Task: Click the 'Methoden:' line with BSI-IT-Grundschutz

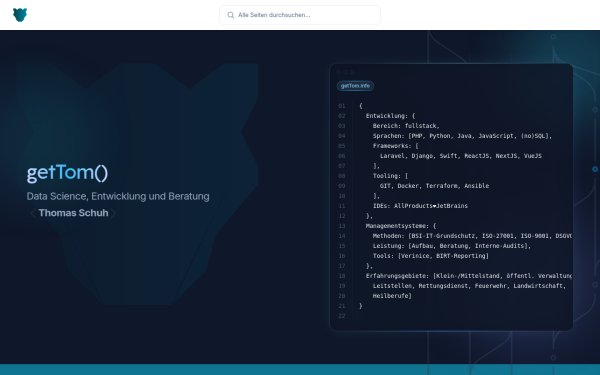Action: tap(472, 236)
